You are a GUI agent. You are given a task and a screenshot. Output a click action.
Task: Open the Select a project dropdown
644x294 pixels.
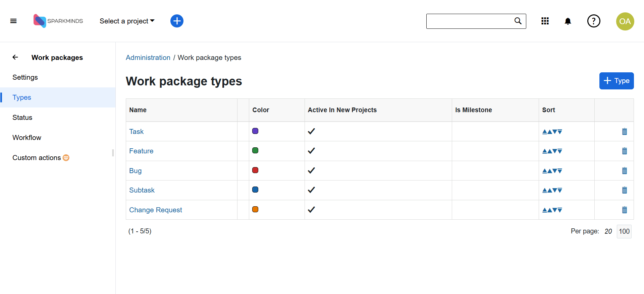click(127, 21)
